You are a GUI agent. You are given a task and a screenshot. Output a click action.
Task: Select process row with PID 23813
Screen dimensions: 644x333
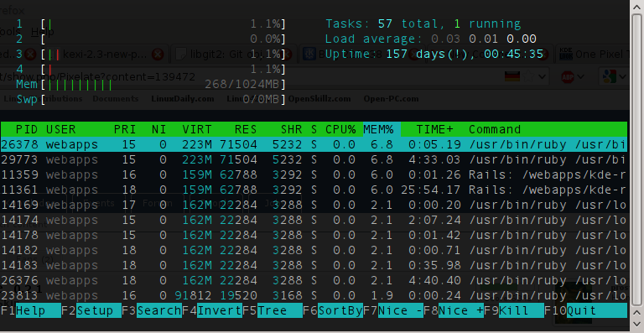click(314, 295)
